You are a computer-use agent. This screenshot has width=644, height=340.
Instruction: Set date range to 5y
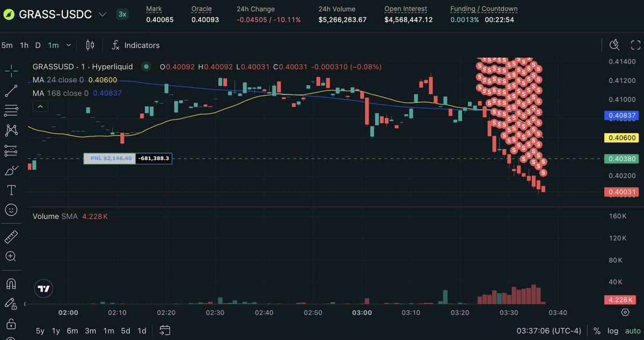(x=40, y=331)
